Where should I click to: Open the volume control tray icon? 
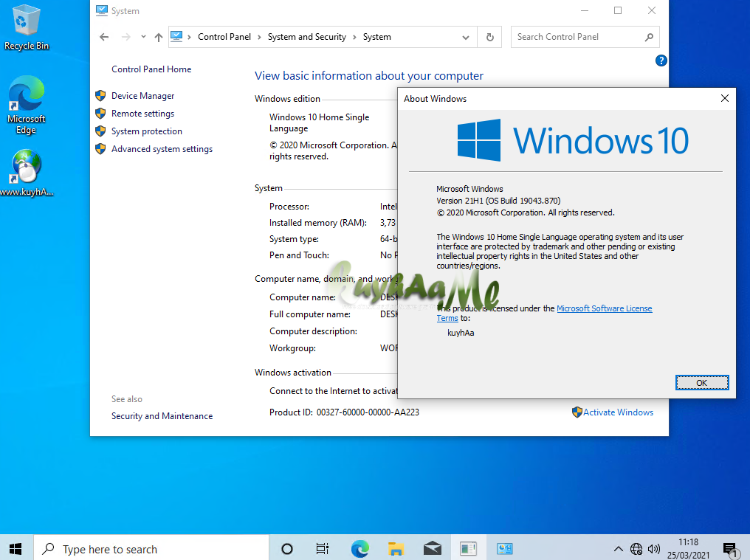coord(654,549)
